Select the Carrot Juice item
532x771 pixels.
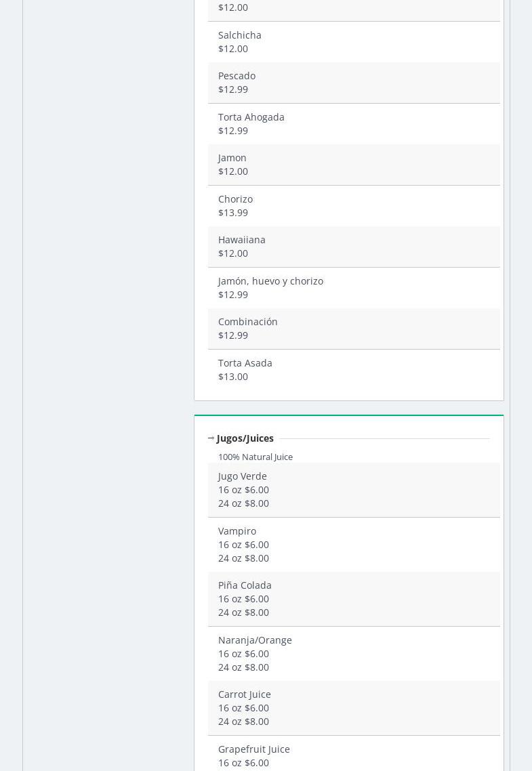pyautogui.click(x=244, y=694)
